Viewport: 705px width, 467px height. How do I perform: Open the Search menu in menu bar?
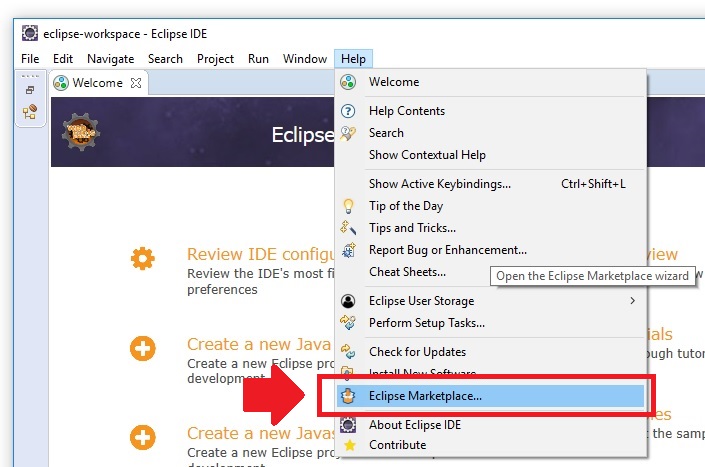(165, 59)
